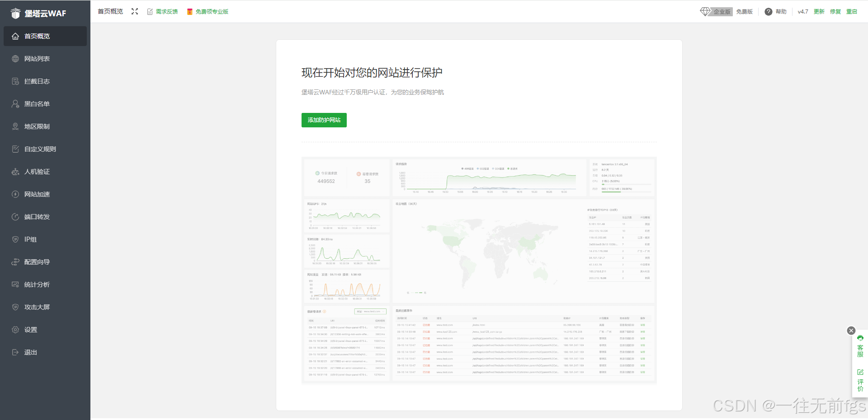Click the exit icon beside 退出

pyautogui.click(x=15, y=352)
